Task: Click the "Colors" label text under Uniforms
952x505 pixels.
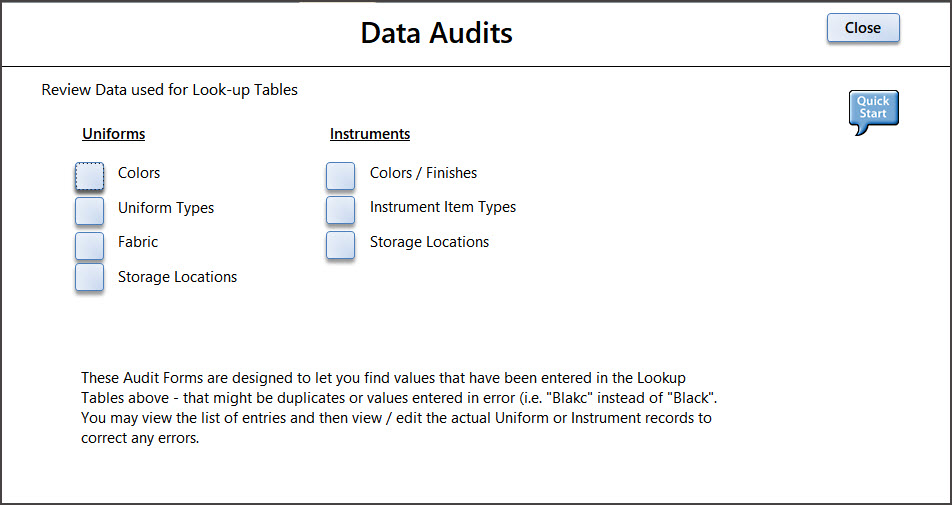Action: point(139,173)
